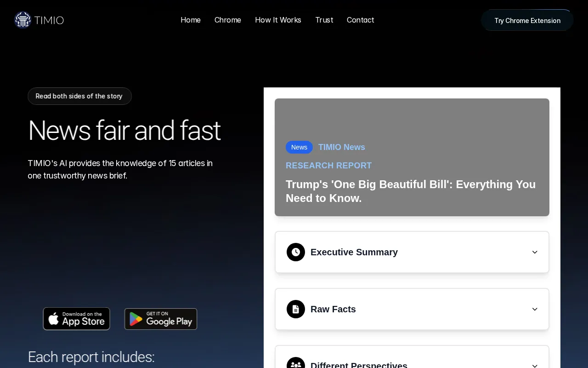Open the Trump's 'One Big Beautiful Bill' headline

point(412,191)
